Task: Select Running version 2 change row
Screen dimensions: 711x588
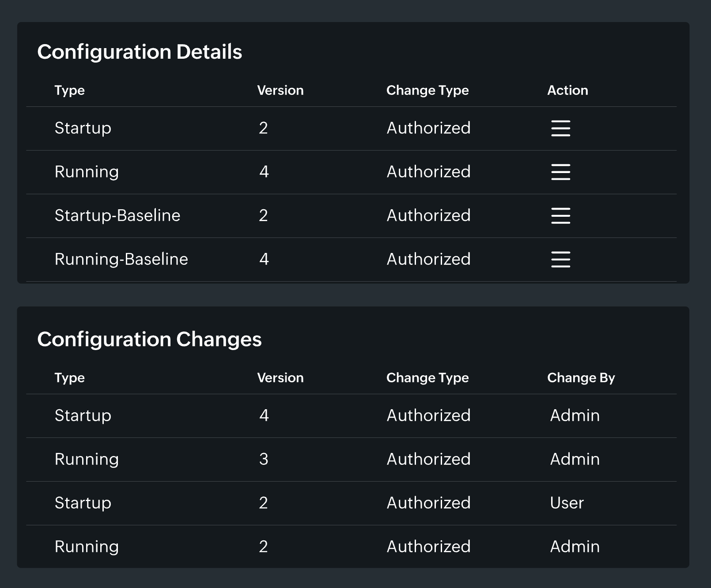Action: click(87, 547)
